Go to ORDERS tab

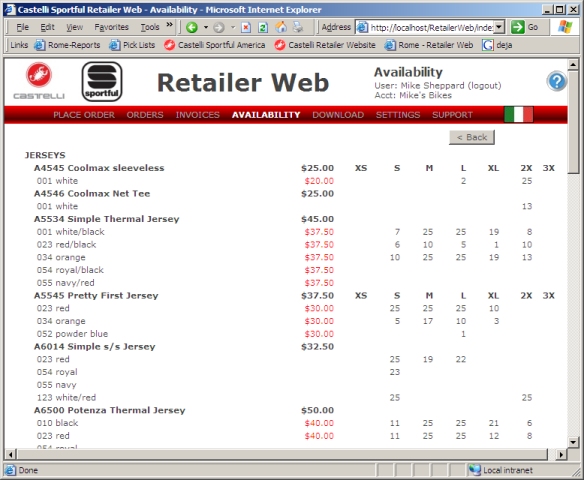(145, 115)
